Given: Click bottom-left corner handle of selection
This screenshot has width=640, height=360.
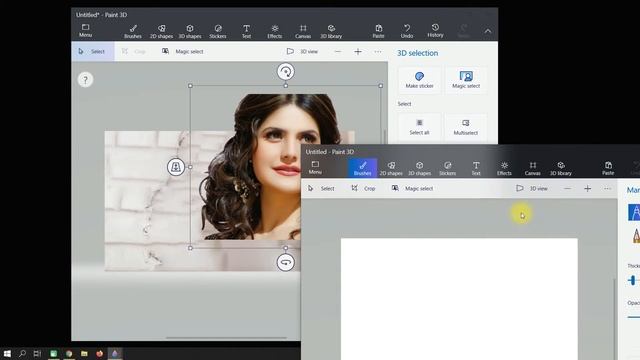Looking at the screenshot, I should [x=190, y=248].
